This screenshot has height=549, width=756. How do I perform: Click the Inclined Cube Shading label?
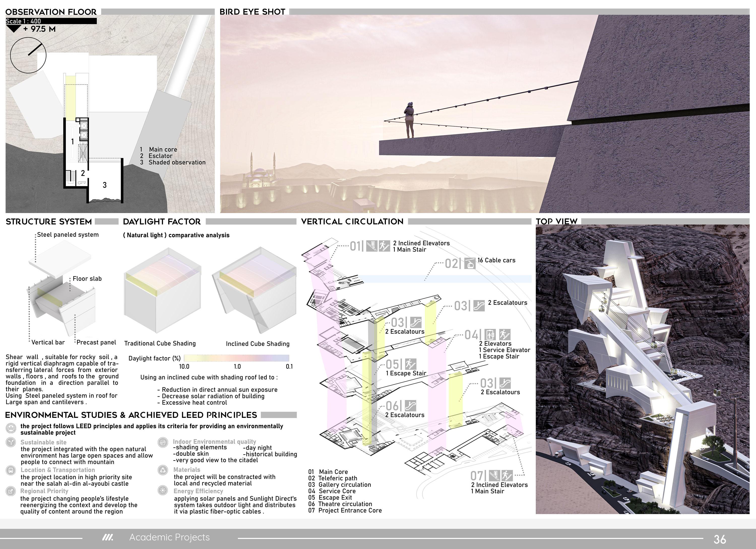point(258,344)
